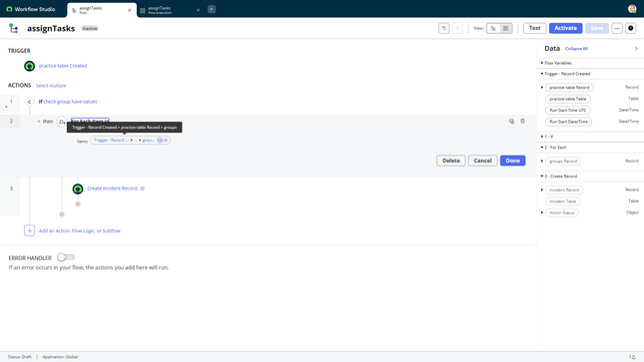Collapse step 1 with the small arrow
Viewport: 644px width, 362px height.
click(x=6, y=107)
